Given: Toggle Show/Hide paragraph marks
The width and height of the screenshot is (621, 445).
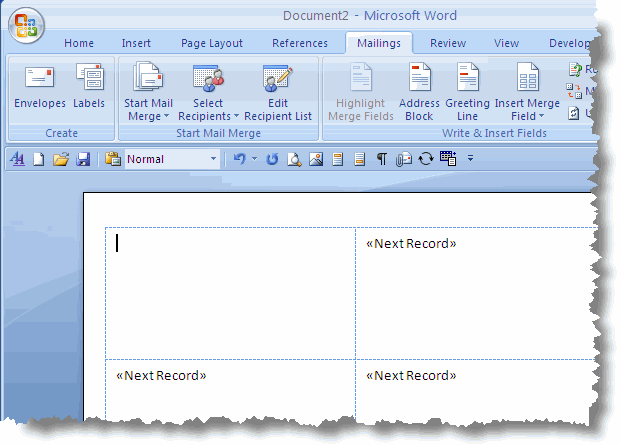Looking at the screenshot, I should coord(381,159).
